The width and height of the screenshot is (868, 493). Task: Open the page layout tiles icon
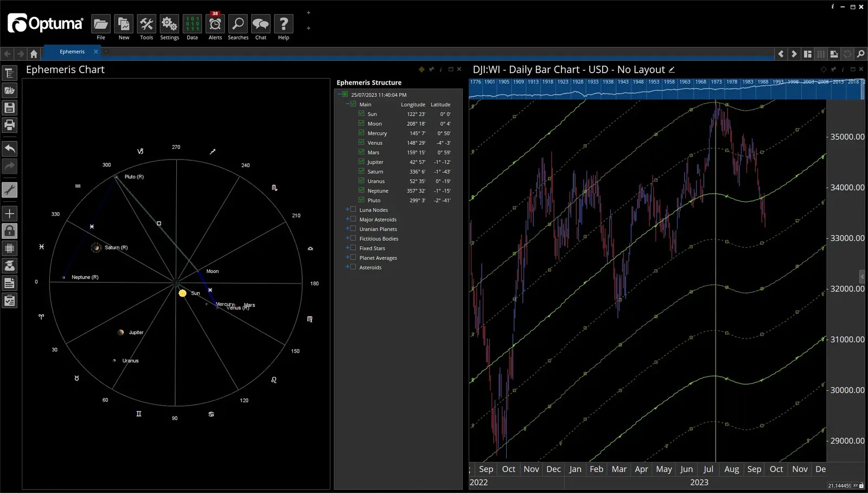coord(808,54)
